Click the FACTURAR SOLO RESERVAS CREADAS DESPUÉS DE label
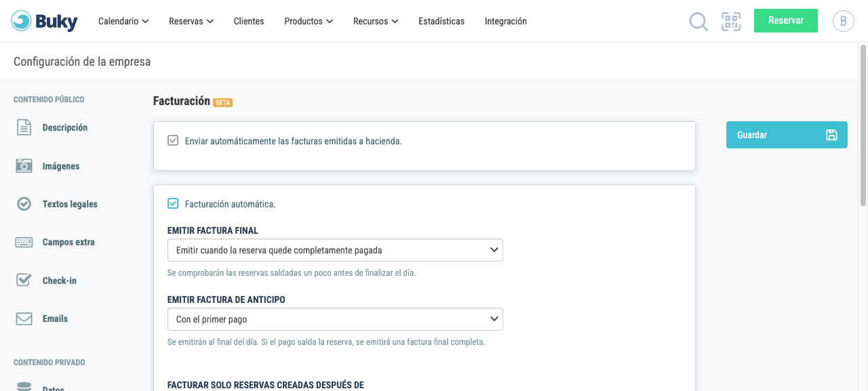The width and height of the screenshot is (868, 391). [x=266, y=385]
